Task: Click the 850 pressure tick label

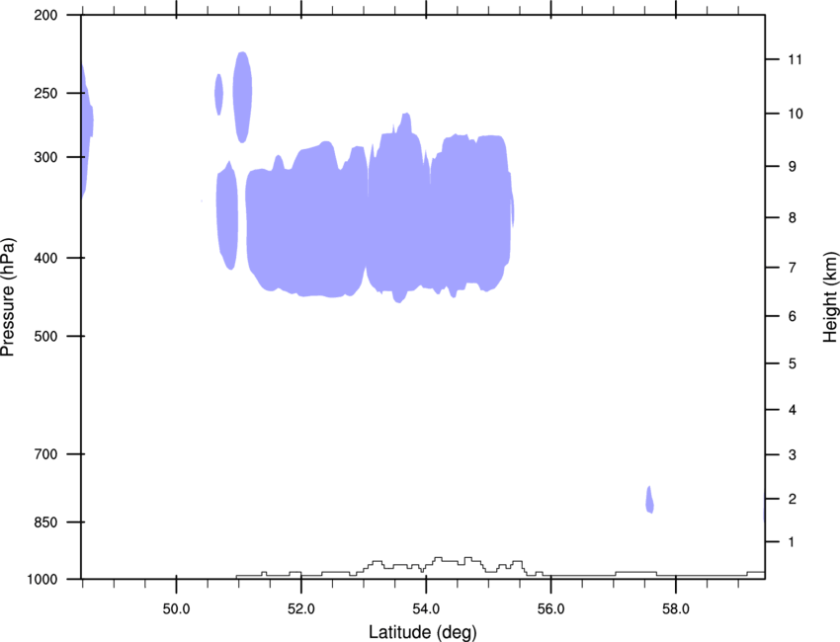Action: (45, 522)
